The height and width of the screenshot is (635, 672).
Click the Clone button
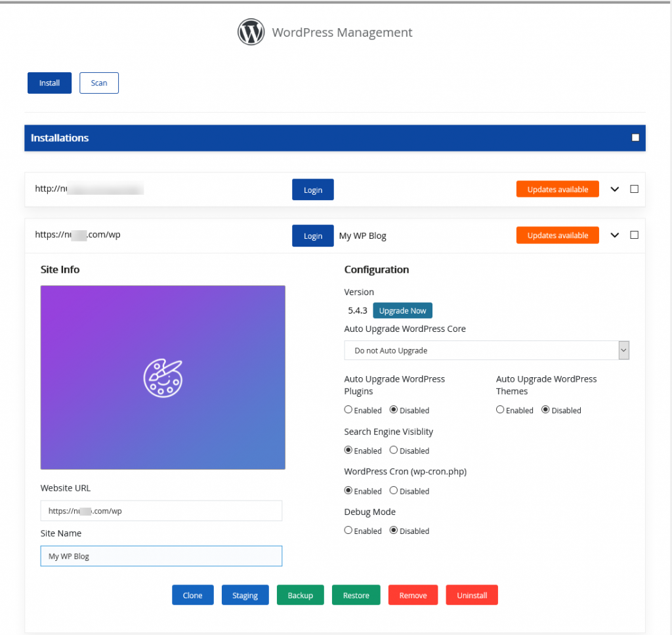193,595
